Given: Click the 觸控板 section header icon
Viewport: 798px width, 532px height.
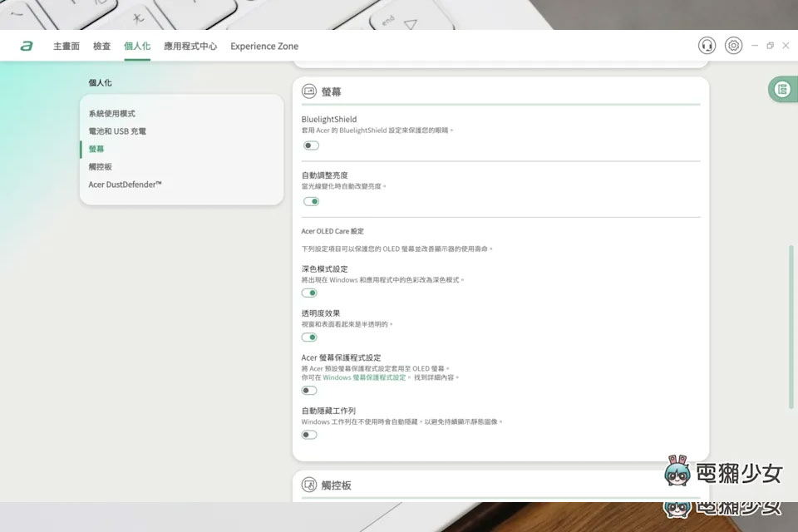Looking at the screenshot, I should (x=308, y=485).
